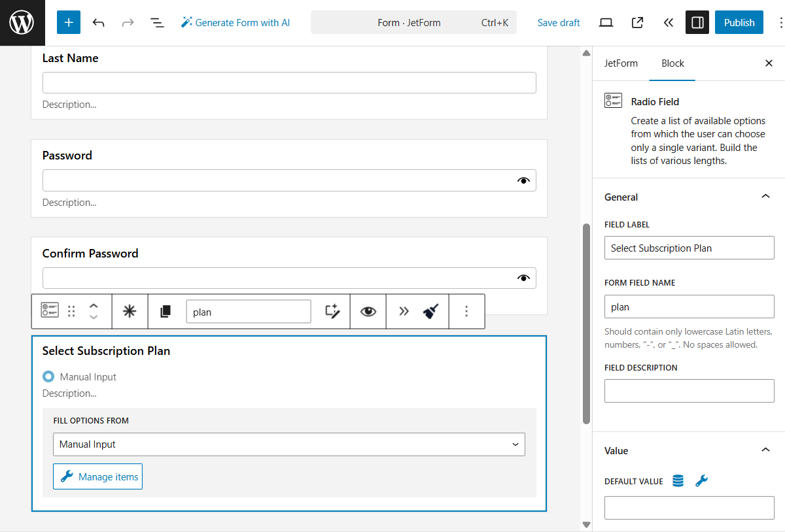The image size is (785, 532).
Task: Open the Default Value wrench settings icon
Action: [x=701, y=481]
